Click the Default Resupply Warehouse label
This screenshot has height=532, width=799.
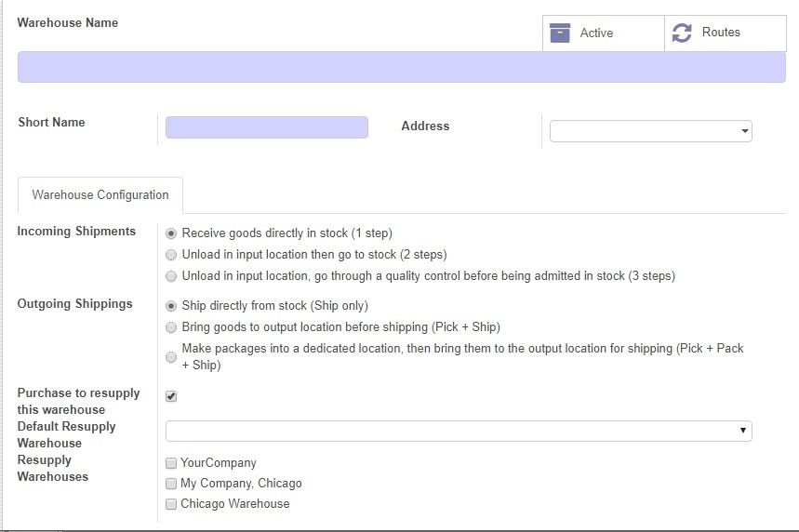(66, 434)
